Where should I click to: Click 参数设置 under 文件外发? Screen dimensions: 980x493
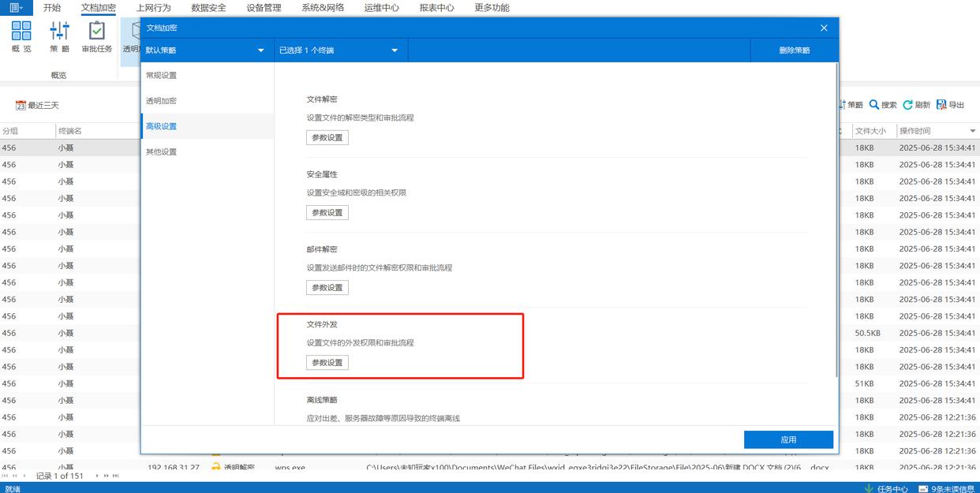(327, 363)
